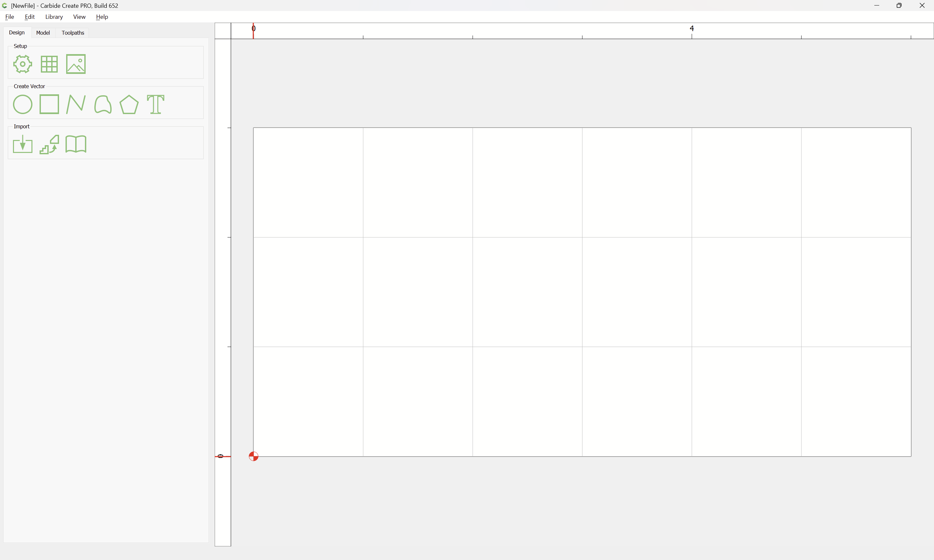Click the Set Background image icon
Image resolution: width=934 pixels, height=560 pixels.
[76, 64]
